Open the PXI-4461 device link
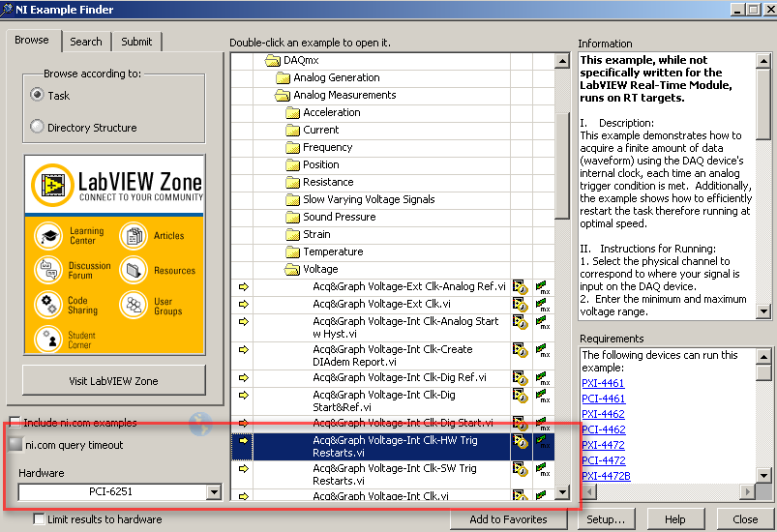 603,383
